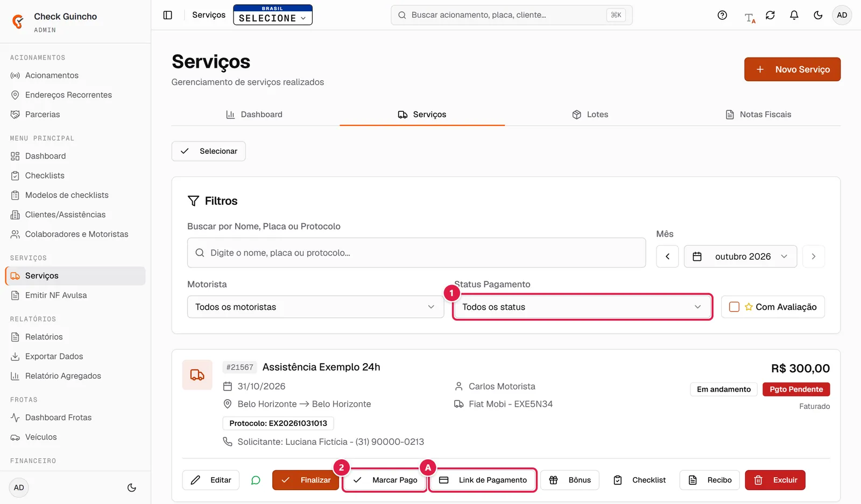861x504 pixels.
Task: Focus the name, plate or protocol search field
Action: (417, 253)
